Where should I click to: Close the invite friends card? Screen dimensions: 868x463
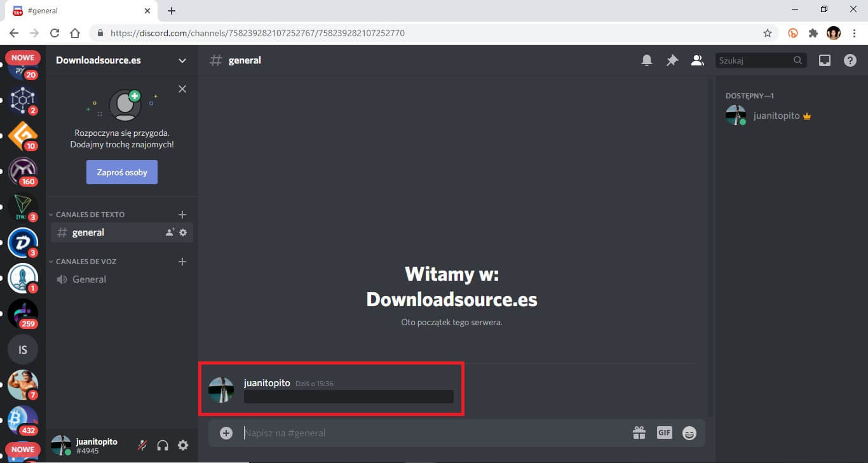click(x=182, y=89)
